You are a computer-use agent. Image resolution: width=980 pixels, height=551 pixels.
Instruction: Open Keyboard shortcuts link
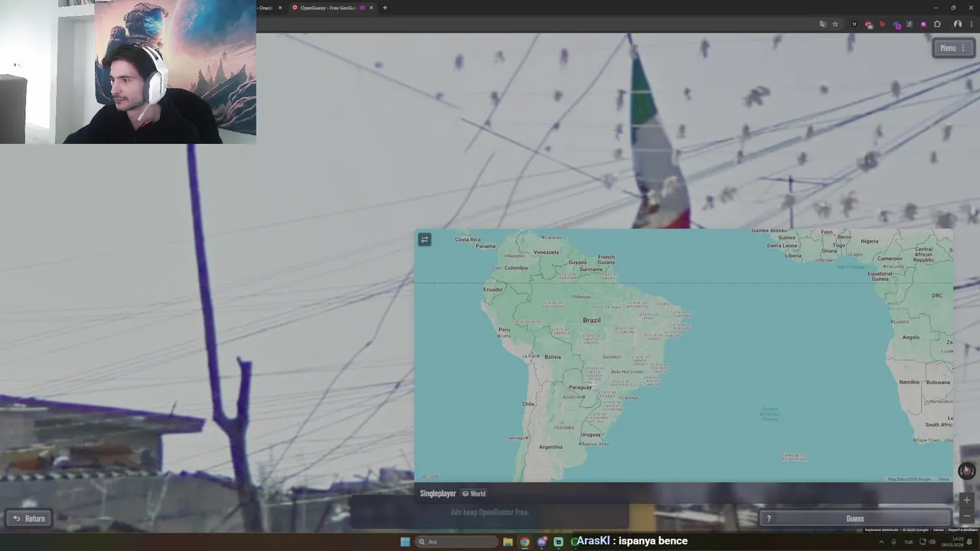[x=881, y=530]
